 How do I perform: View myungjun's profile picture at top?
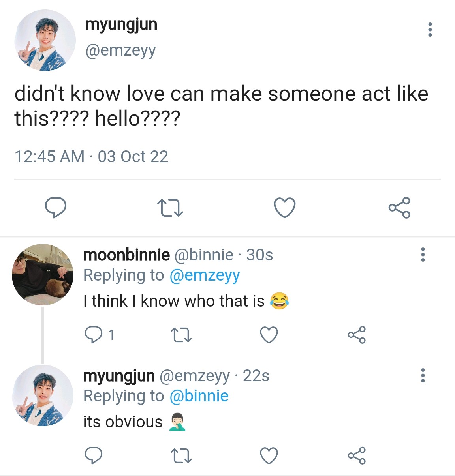[x=45, y=41]
